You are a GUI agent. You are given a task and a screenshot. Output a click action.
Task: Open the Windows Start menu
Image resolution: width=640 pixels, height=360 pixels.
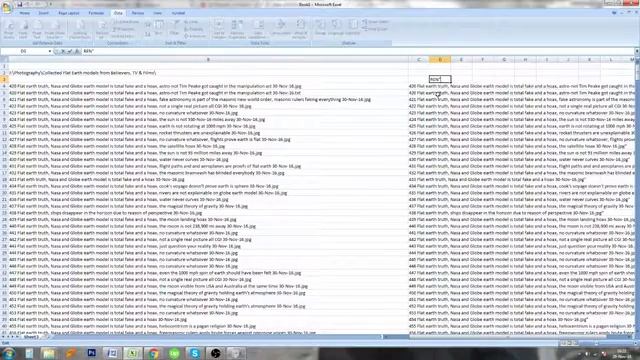(x=8, y=353)
